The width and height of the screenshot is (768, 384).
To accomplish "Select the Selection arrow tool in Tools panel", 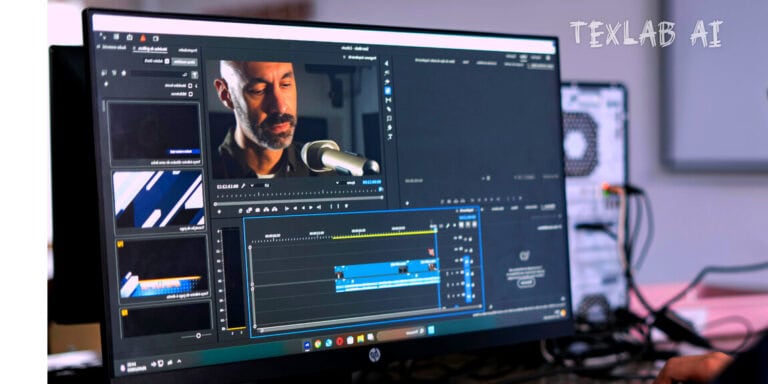I will 386,63.
